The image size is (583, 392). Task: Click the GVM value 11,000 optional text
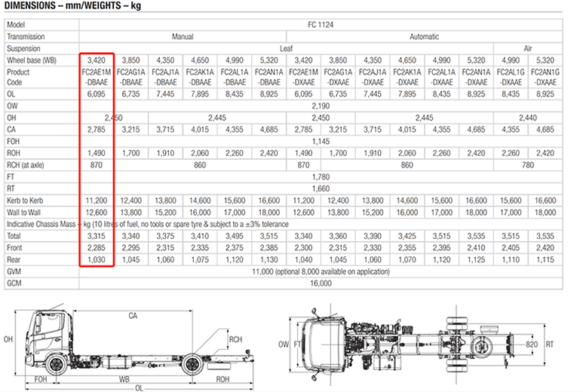321,271
